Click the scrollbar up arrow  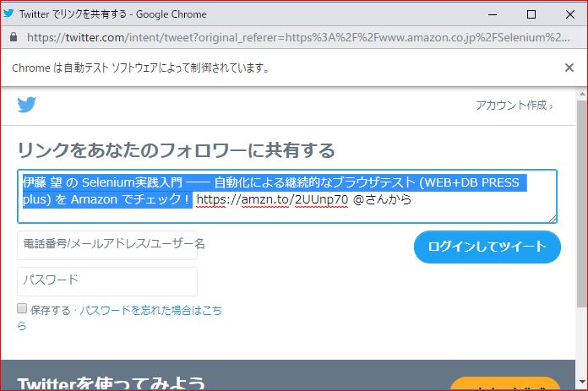(x=581, y=94)
